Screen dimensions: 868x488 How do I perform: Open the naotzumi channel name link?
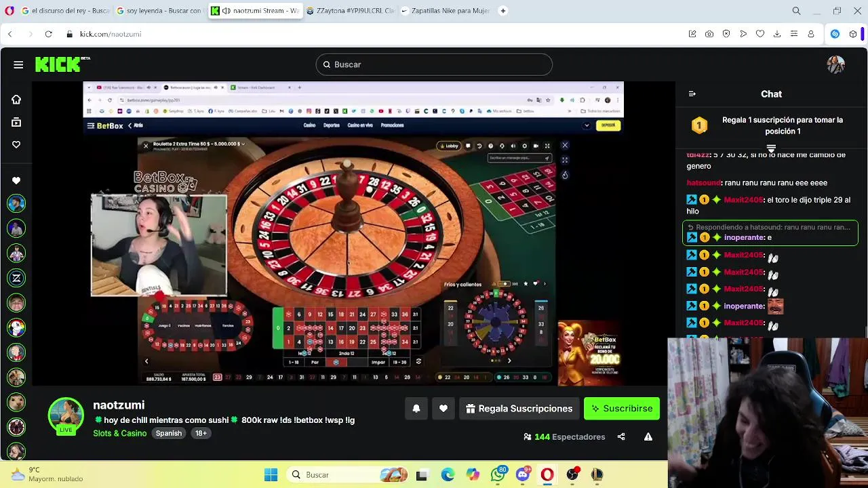coord(119,405)
